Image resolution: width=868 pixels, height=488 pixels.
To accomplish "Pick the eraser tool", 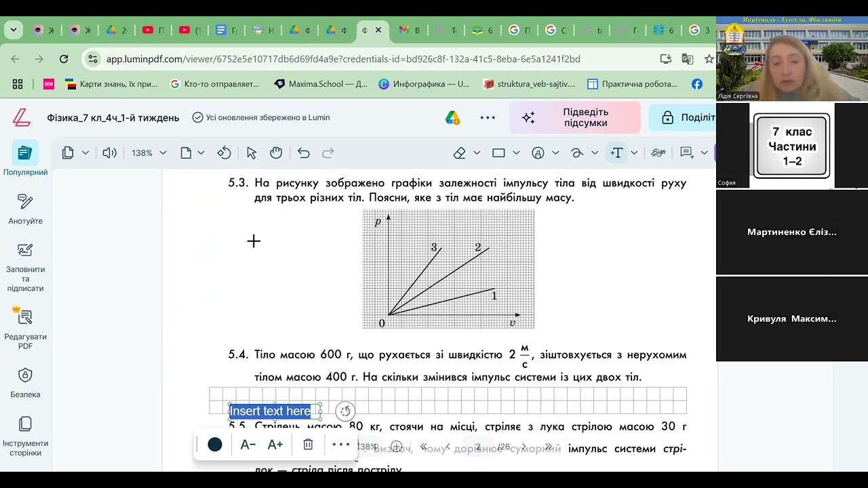I will pyautogui.click(x=460, y=153).
